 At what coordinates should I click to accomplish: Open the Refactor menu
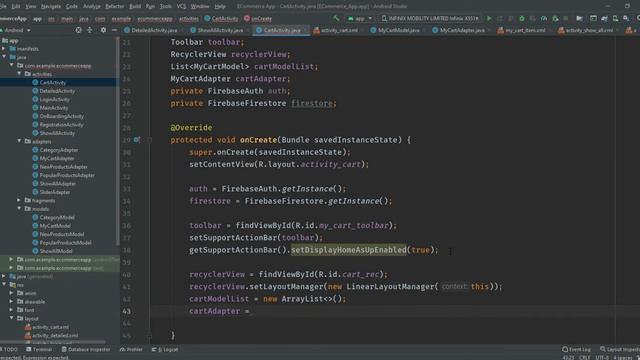114,6
